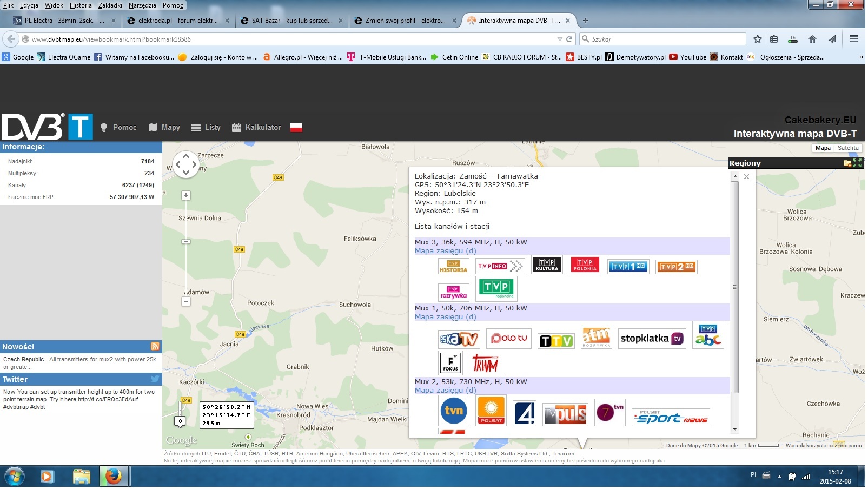Click the Polo TV channel logo

click(509, 339)
